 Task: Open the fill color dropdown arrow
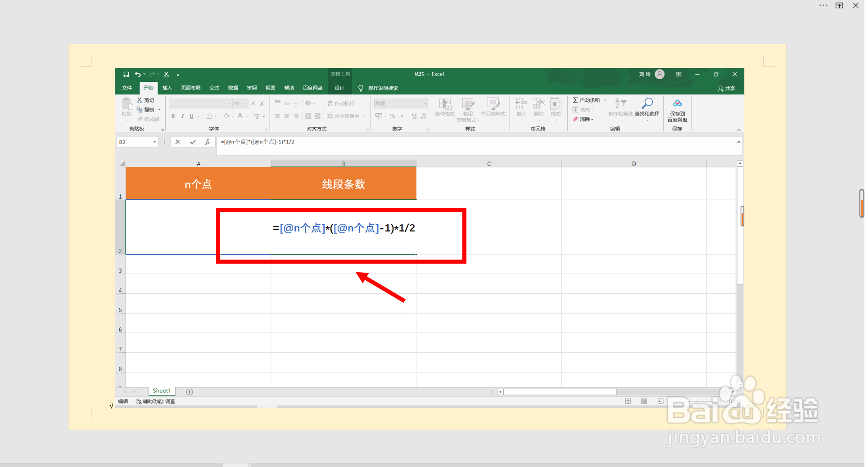233,117
